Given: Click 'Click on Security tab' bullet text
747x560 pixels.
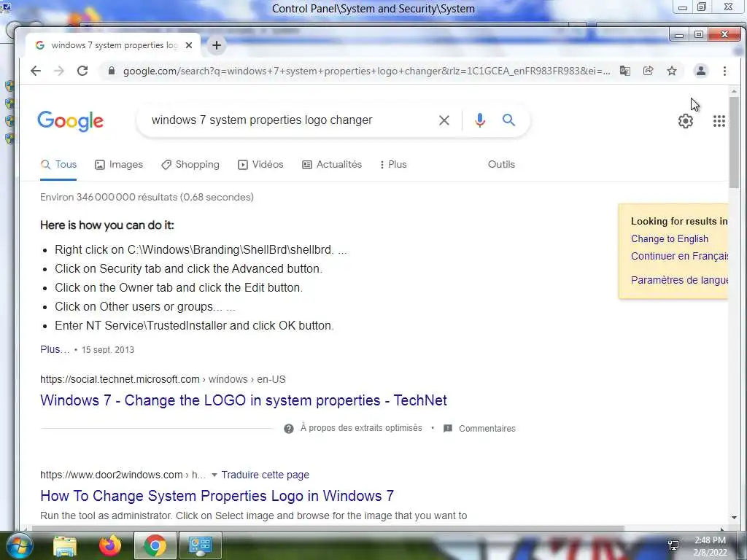Looking at the screenshot, I should [x=188, y=268].
